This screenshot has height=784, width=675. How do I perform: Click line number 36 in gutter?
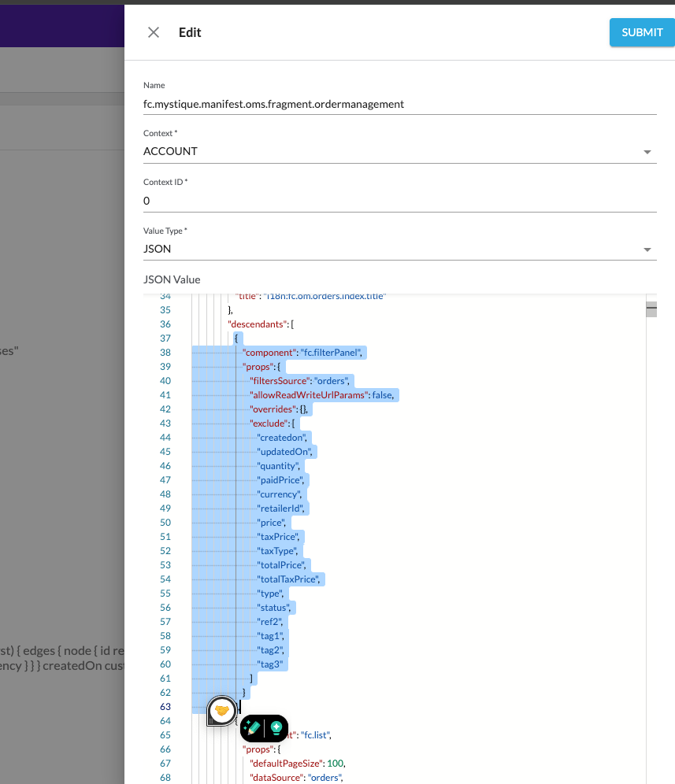pos(165,324)
